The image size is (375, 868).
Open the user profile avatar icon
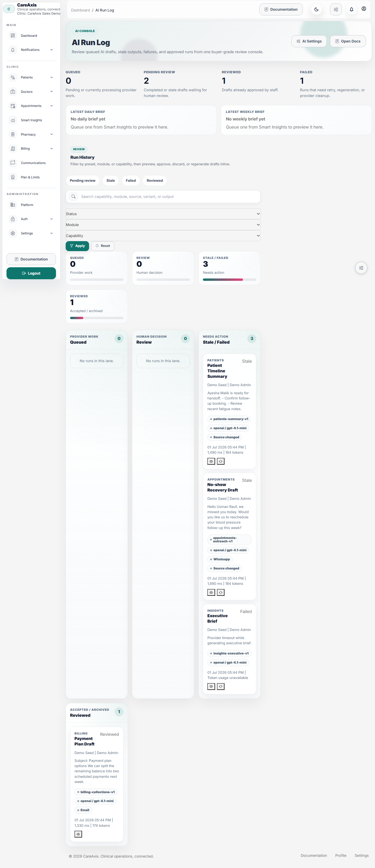point(364,9)
